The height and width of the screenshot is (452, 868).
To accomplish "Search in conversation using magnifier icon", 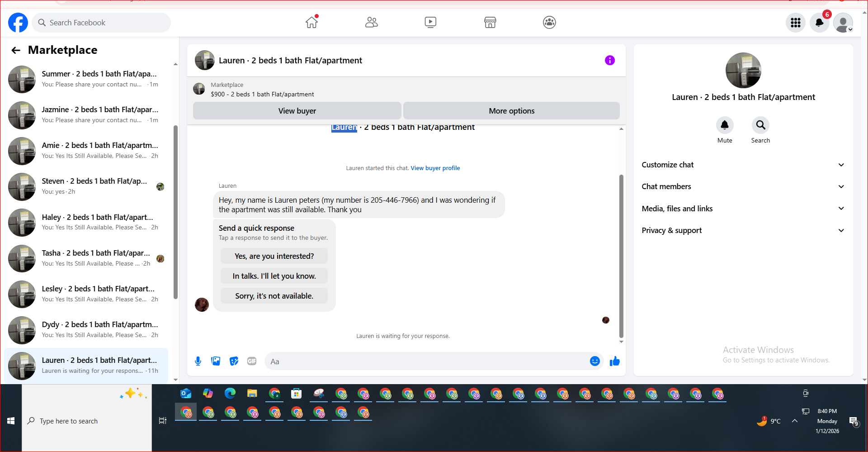I will click(x=761, y=125).
